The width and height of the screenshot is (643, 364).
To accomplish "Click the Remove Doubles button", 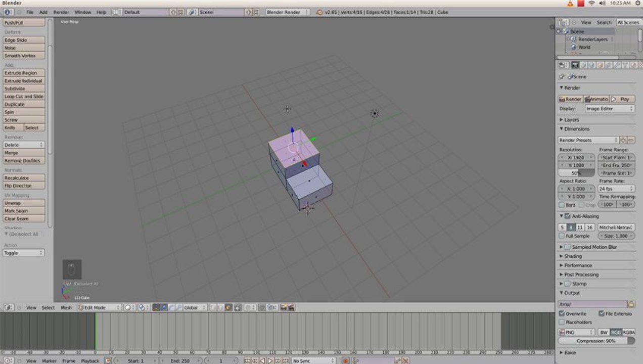I will point(24,160).
